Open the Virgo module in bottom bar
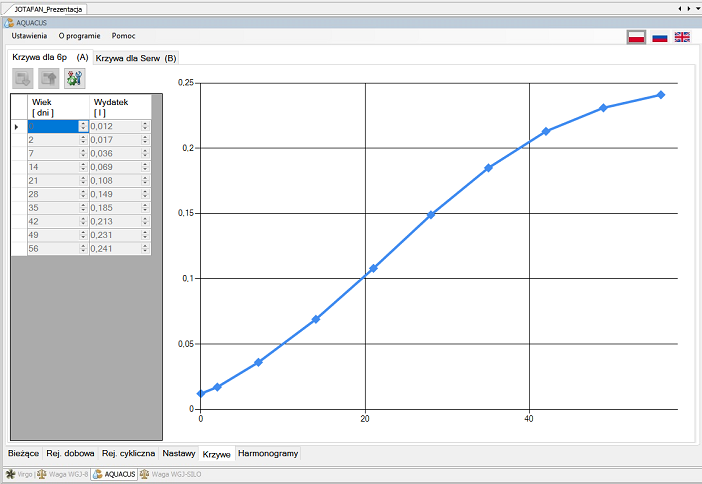 tap(19, 474)
